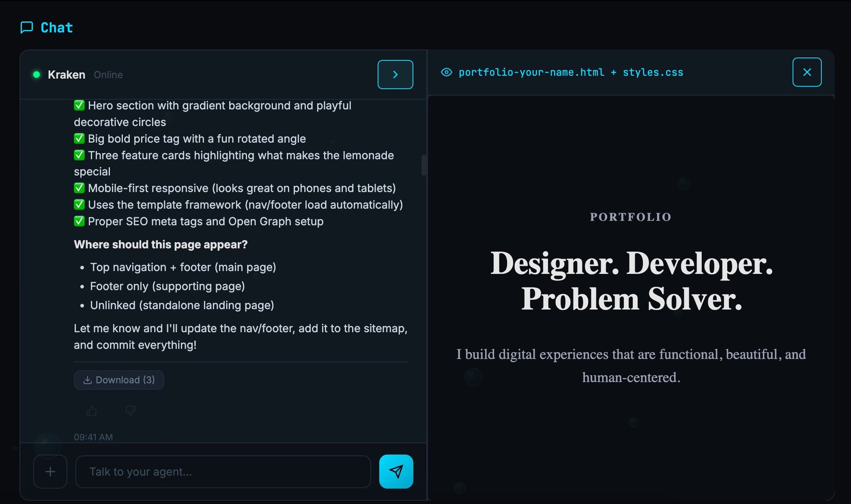Image resolution: width=851 pixels, height=504 pixels.
Task: Click the 'Online' status text
Action: click(x=108, y=74)
